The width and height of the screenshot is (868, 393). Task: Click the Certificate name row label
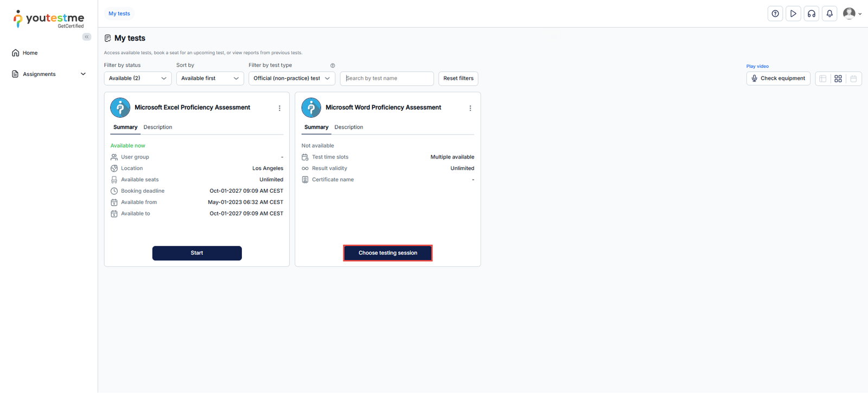point(333,180)
